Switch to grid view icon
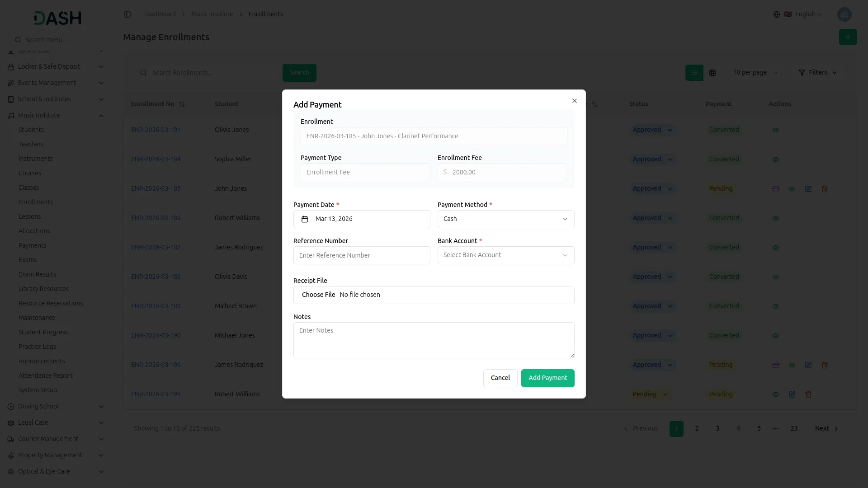 click(712, 73)
